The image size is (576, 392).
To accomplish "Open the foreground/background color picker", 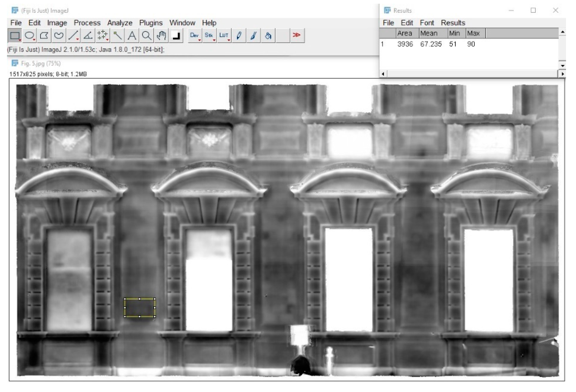I will (176, 36).
